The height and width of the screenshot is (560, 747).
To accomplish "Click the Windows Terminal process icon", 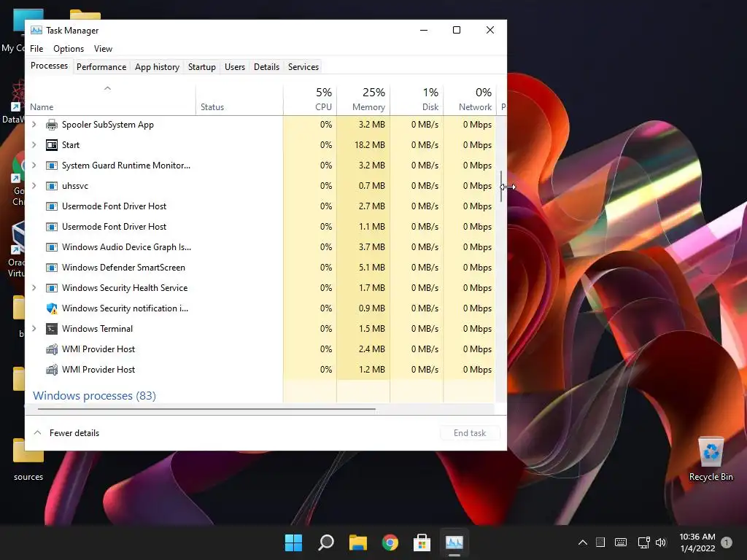I will click(x=52, y=329).
